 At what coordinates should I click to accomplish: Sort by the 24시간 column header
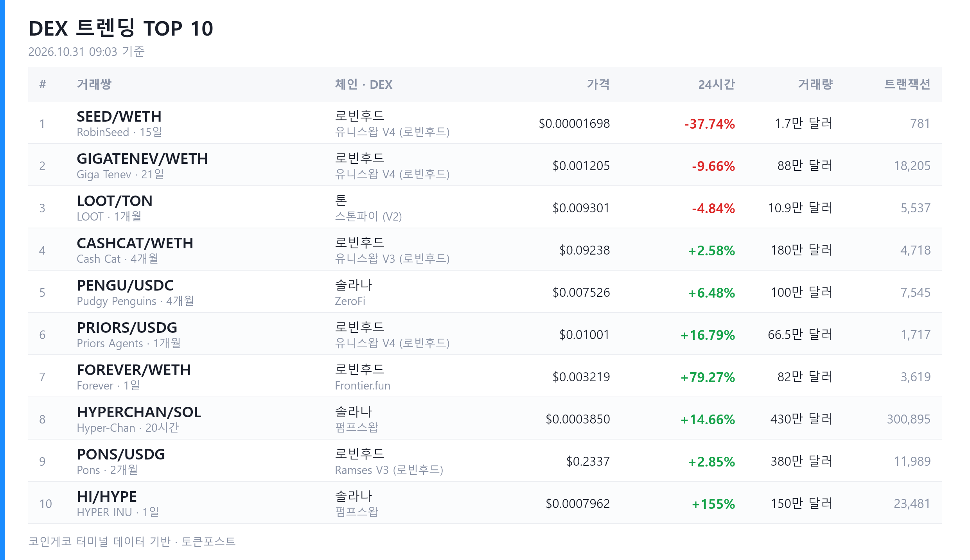(717, 84)
